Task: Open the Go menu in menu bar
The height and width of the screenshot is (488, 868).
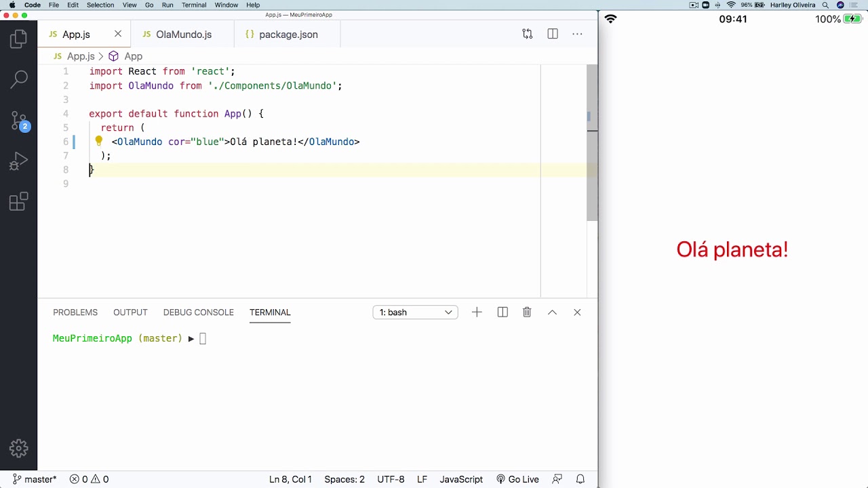Action: pos(149,5)
